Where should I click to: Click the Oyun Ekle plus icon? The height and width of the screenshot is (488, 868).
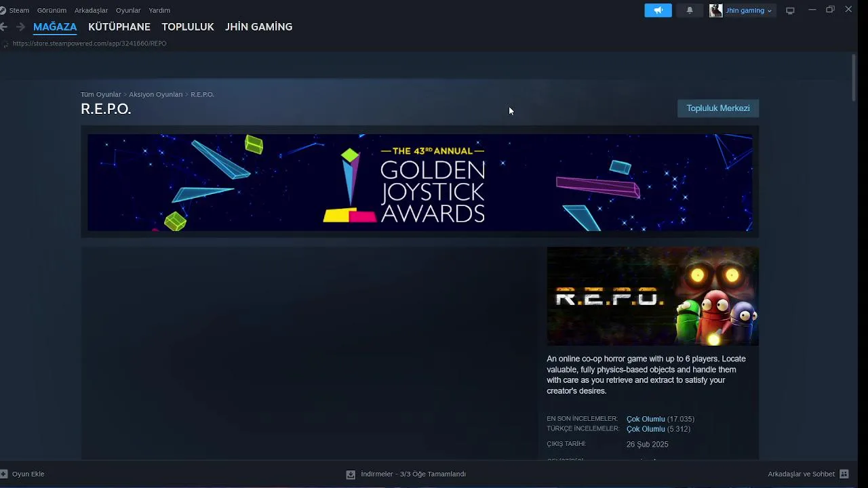click(4, 474)
